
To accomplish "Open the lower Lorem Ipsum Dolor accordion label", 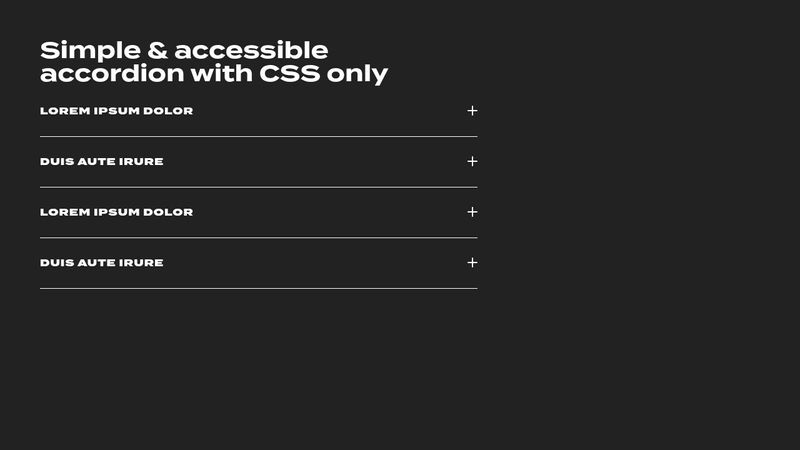I will pos(116,212).
